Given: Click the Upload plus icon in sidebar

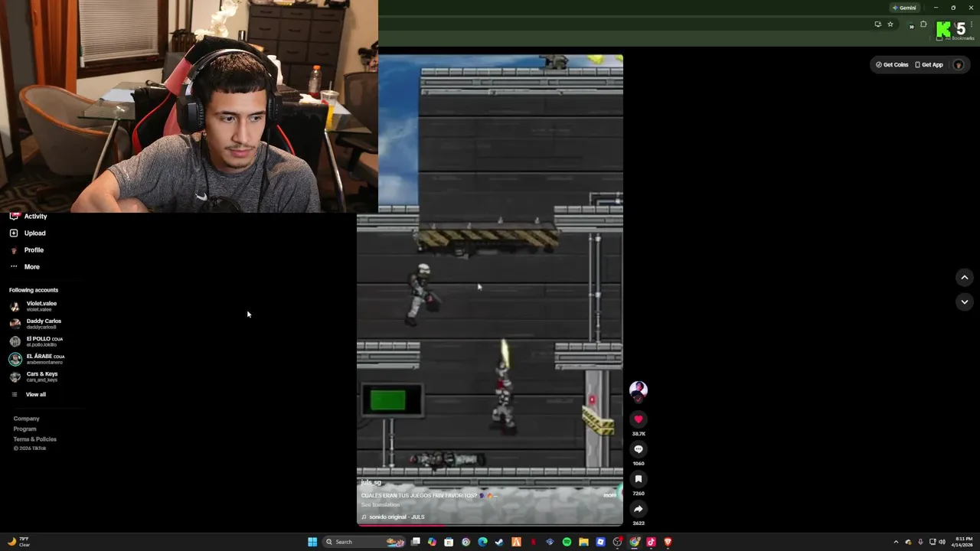Looking at the screenshot, I should click(x=14, y=233).
